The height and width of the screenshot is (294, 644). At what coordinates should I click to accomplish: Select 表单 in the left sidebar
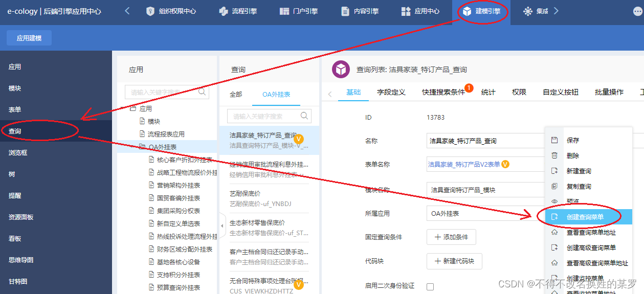tap(56, 110)
